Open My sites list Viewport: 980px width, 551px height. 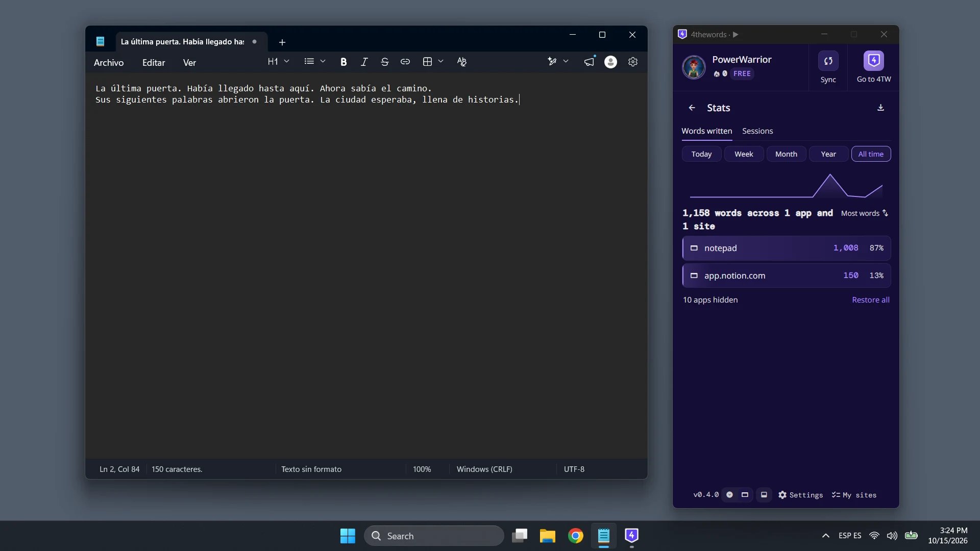pyautogui.click(x=854, y=495)
